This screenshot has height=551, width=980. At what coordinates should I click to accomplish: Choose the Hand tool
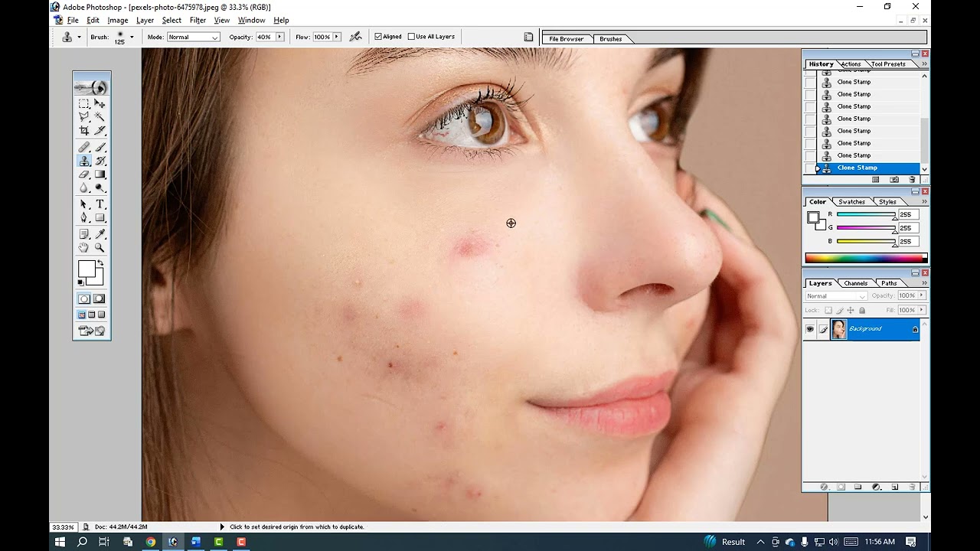(84, 248)
